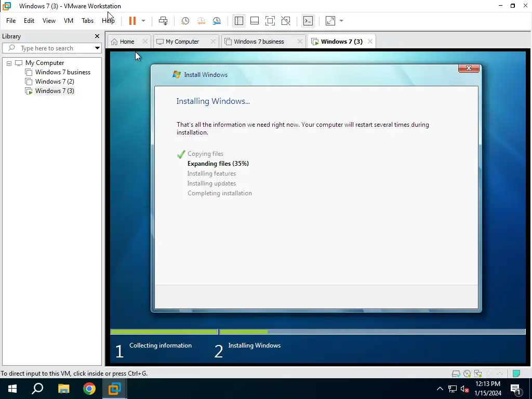Click the Collecting information progress bar
The height and width of the screenshot is (399, 532).
164,331
